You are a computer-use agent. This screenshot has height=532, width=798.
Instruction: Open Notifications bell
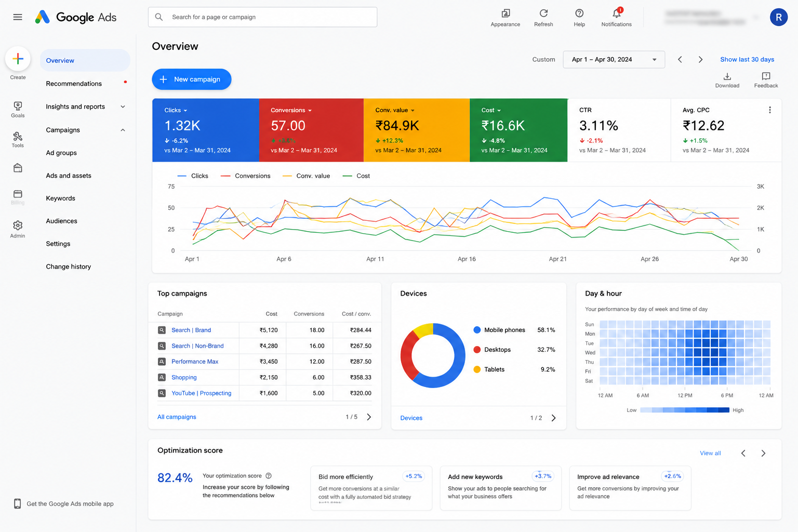(617, 14)
